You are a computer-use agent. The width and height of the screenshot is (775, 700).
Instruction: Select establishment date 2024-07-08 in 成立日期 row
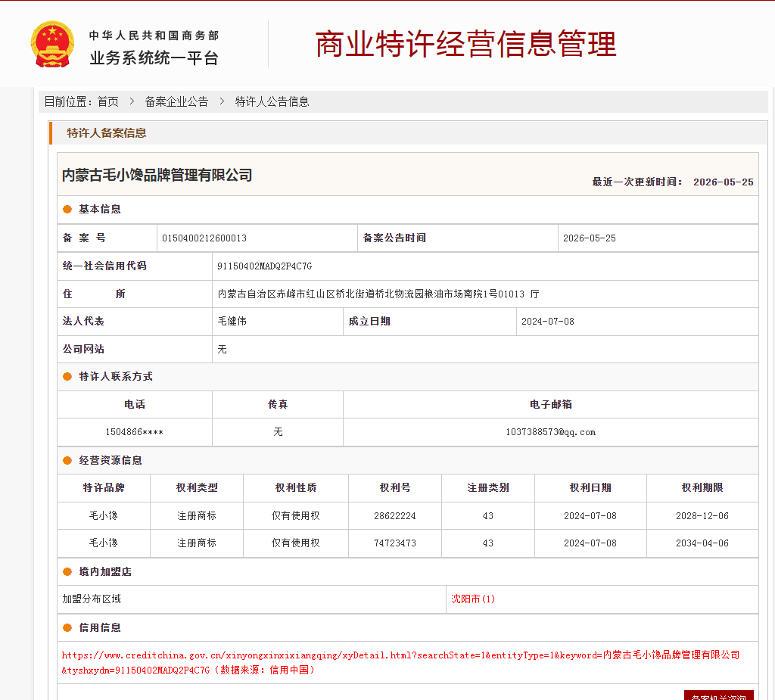[x=548, y=322]
